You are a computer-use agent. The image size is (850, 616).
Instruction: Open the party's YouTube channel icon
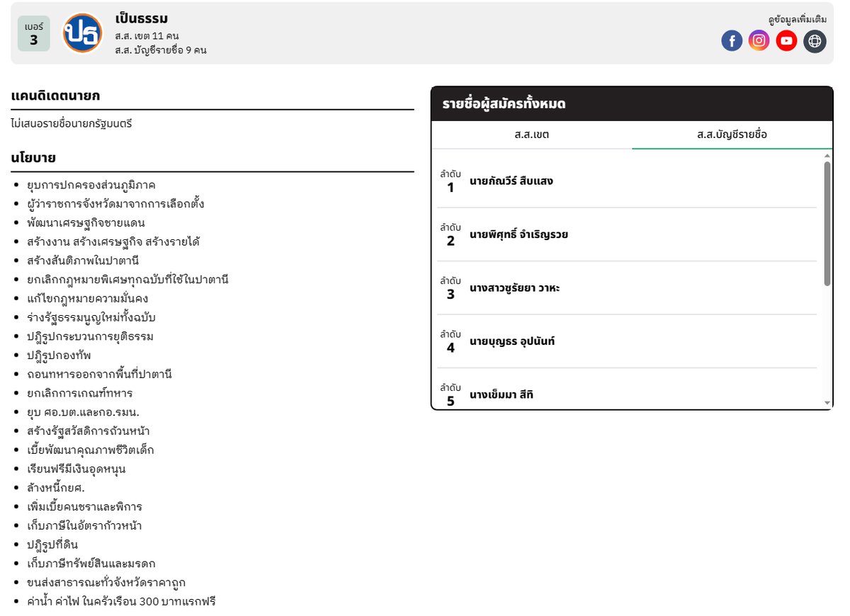pos(786,41)
